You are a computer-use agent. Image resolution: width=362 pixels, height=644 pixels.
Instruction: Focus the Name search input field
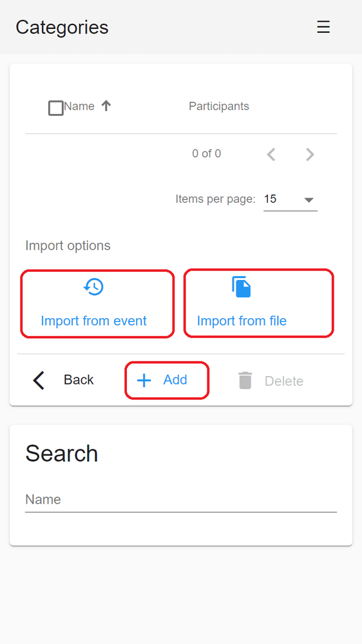(x=181, y=500)
